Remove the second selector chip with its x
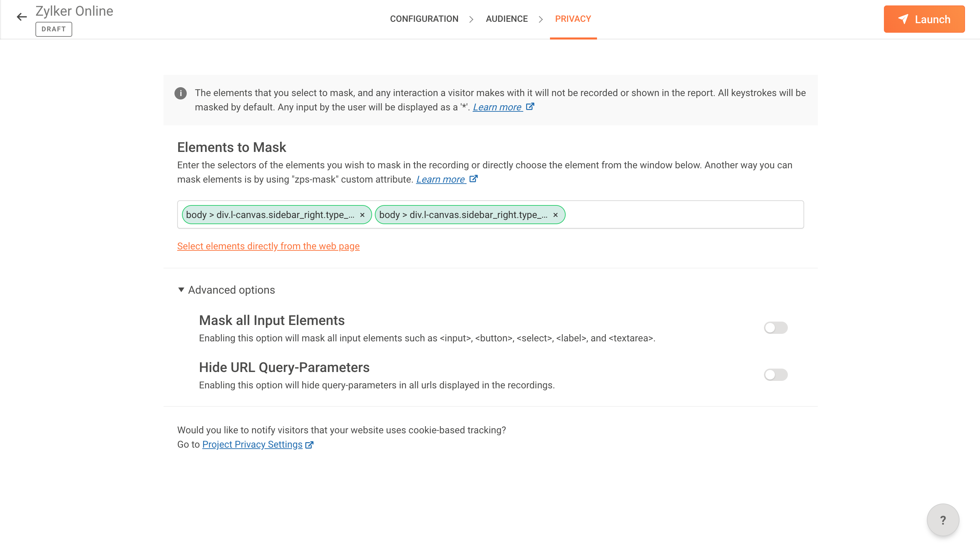This screenshot has height=558, width=980. point(555,215)
